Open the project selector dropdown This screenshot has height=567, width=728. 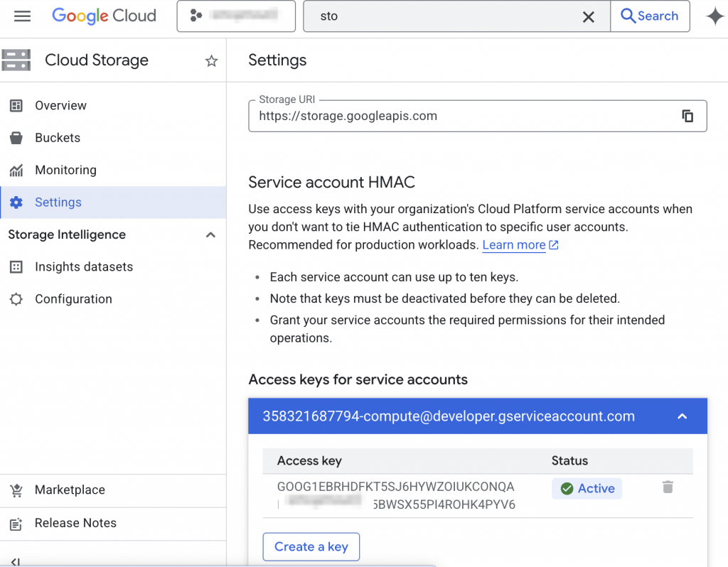click(236, 16)
